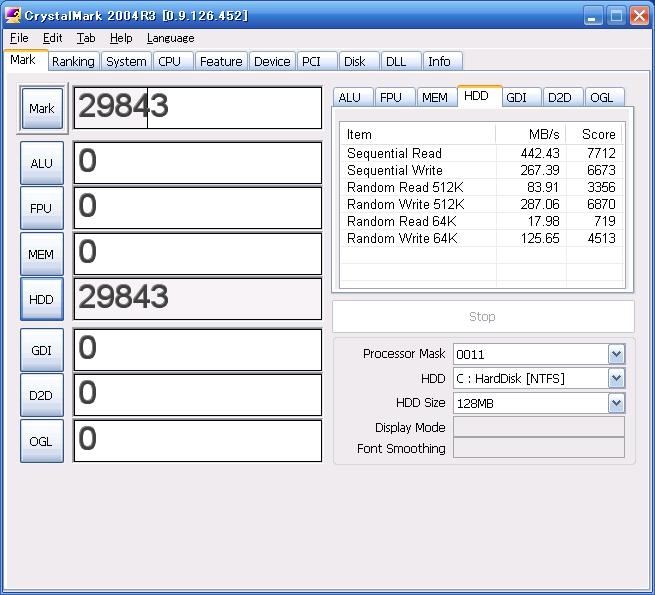Screen dimensions: 655x595
Task: Launch the MEM benchmark button
Action: click(41, 254)
